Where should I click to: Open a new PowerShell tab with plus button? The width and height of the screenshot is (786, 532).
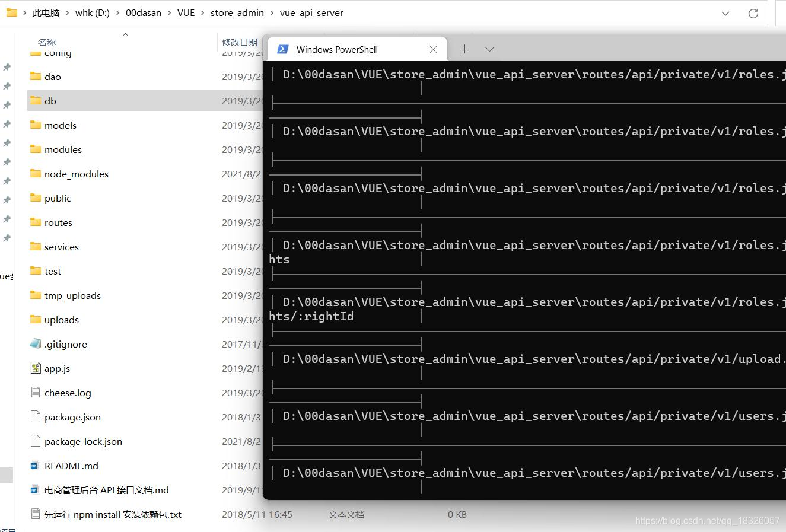464,49
